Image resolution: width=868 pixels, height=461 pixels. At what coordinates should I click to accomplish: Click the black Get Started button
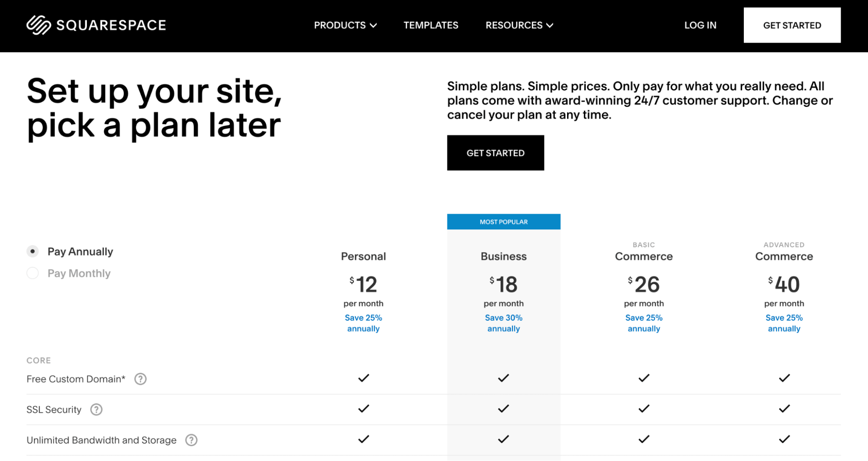point(495,153)
